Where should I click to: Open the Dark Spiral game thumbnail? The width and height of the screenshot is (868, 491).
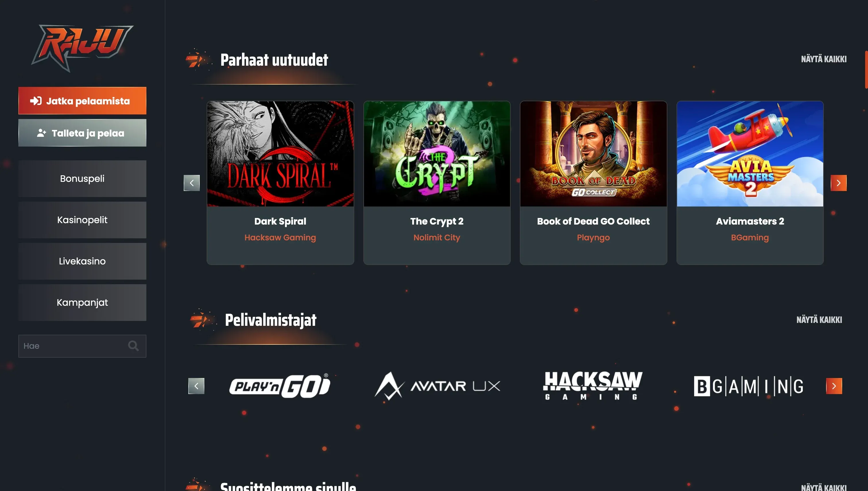pos(280,154)
